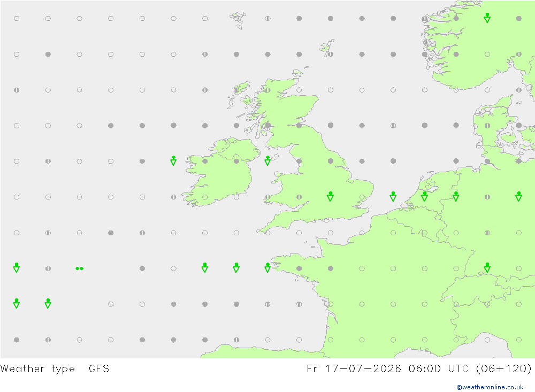Image resolution: width=535 pixels, height=392 pixels.
Task: Click the two-green-dots drizzle symbol
Action: click(x=80, y=268)
